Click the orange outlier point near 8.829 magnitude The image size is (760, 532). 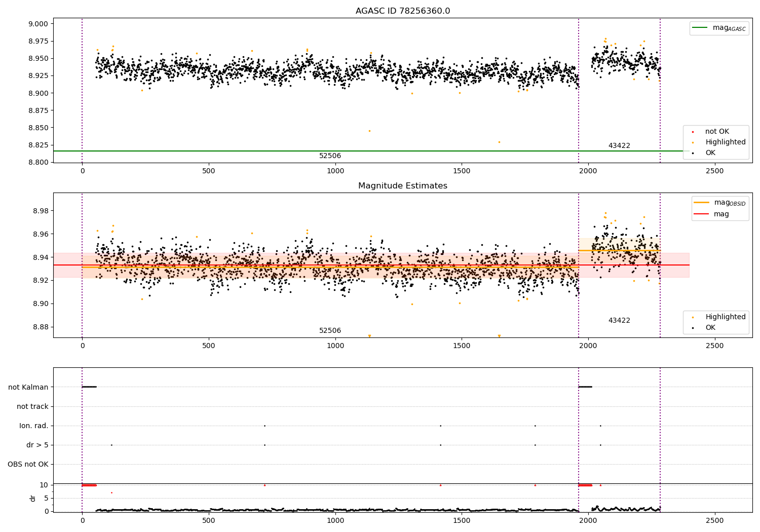pos(499,142)
